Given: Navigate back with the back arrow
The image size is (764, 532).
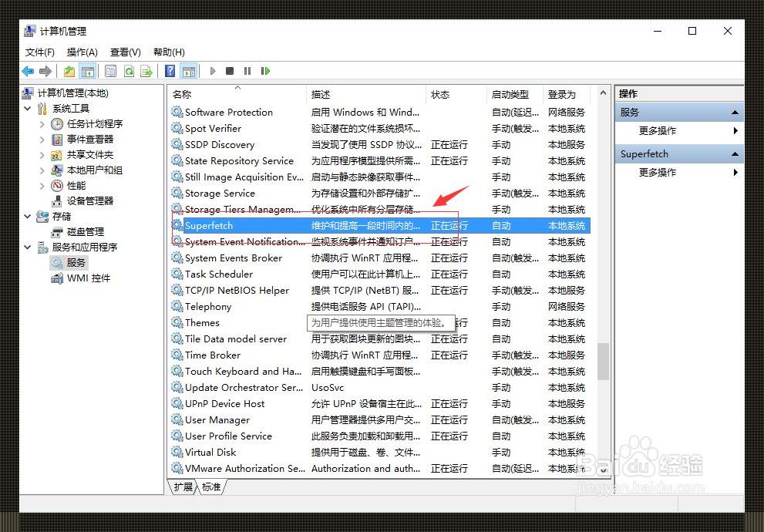Looking at the screenshot, I should click(x=28, y=71).
